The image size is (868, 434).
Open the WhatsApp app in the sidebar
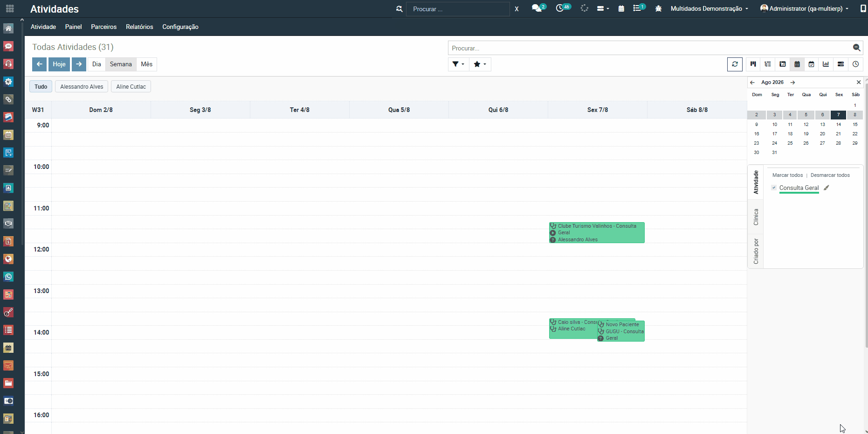tap(8, 277)
